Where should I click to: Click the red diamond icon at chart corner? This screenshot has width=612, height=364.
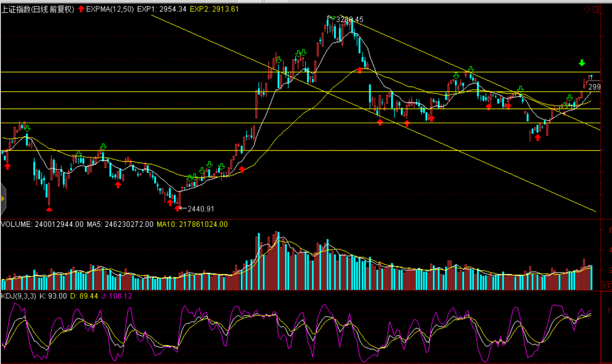pos(587,9)
